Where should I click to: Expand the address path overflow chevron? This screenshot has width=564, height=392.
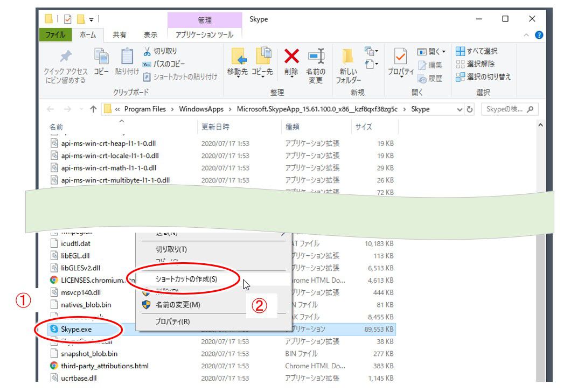pos(117,109)
